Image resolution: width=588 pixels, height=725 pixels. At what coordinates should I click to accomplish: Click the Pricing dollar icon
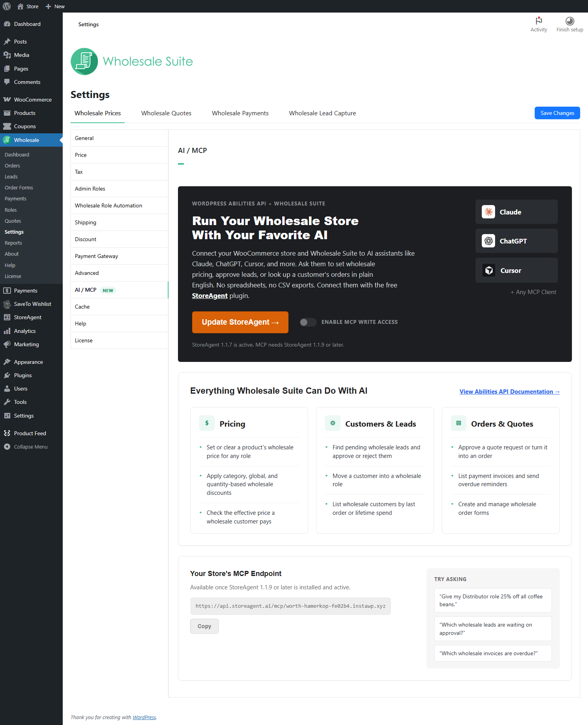(207, 423)
